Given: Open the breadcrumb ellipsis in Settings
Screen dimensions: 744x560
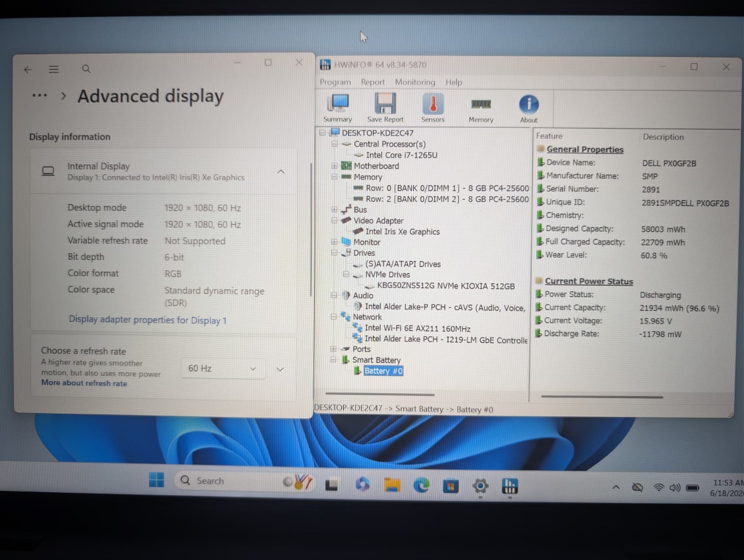Looking at the screenshot, I should click(40, 95).
